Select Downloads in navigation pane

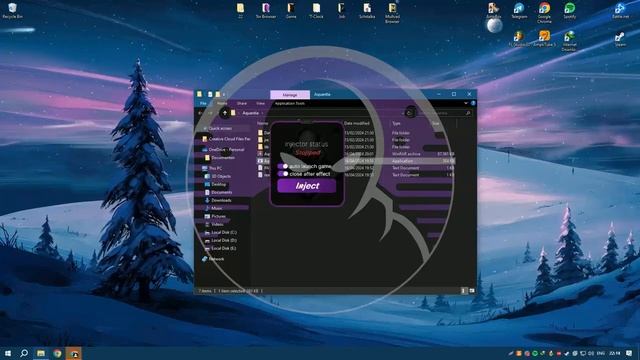218,200
